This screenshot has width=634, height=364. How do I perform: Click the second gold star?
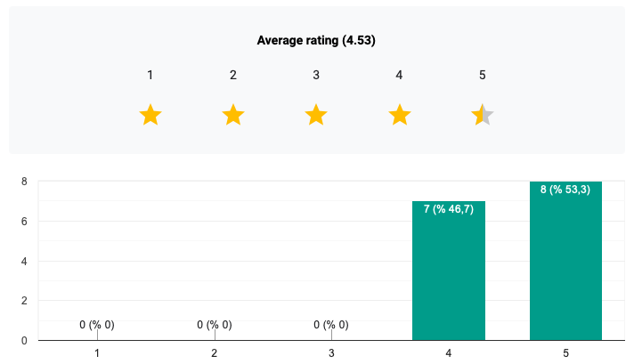(233, 115)
